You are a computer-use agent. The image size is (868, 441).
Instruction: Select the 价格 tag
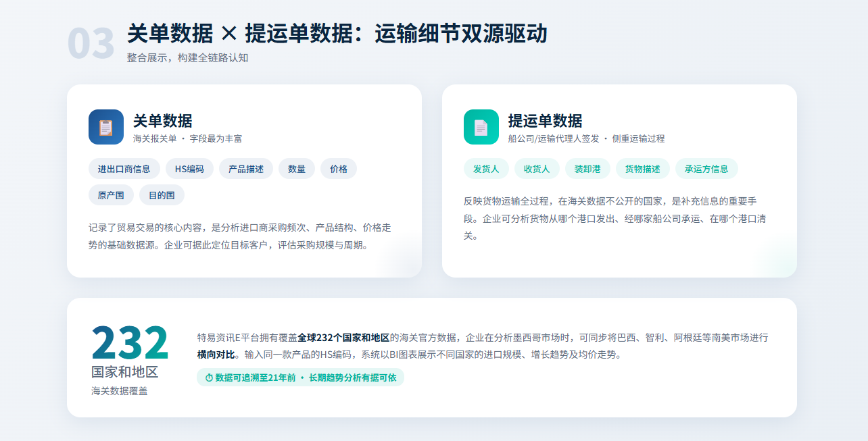pos(339,169)
